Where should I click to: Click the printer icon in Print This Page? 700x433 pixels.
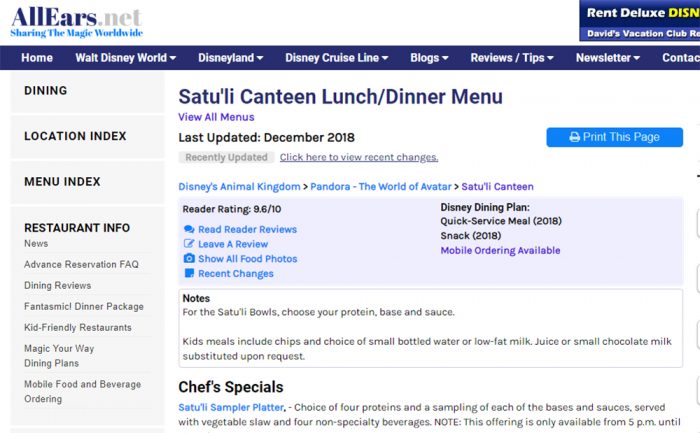tap(575, 137)
